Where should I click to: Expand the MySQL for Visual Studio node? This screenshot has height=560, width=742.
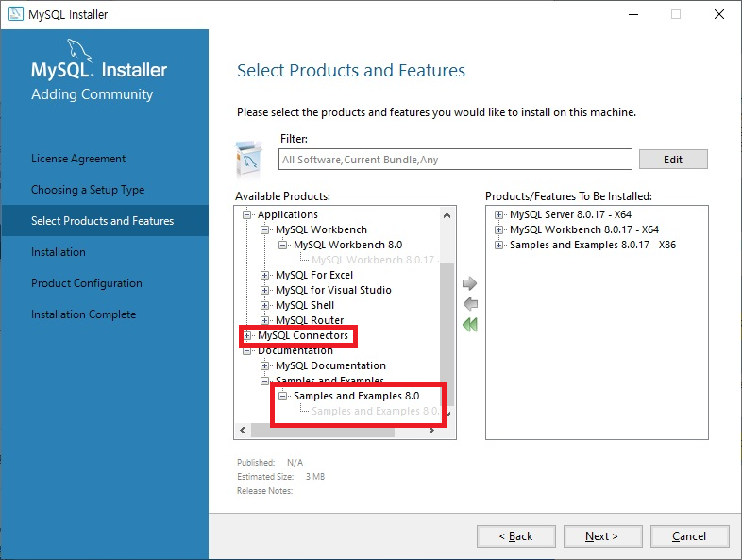(x=264, y=290)
